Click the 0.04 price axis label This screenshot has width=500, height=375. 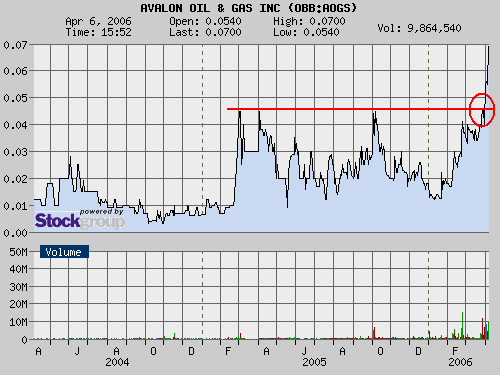15,125
